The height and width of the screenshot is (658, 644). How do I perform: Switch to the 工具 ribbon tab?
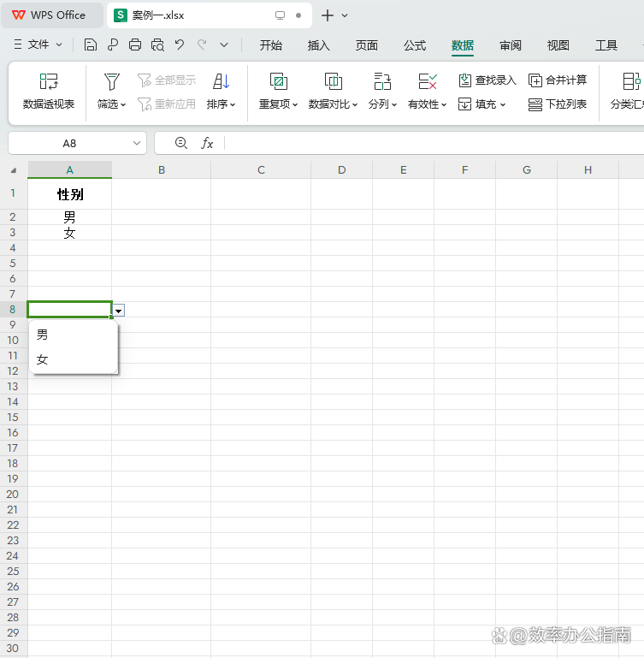pyautogui.click(x=606, y=45)
